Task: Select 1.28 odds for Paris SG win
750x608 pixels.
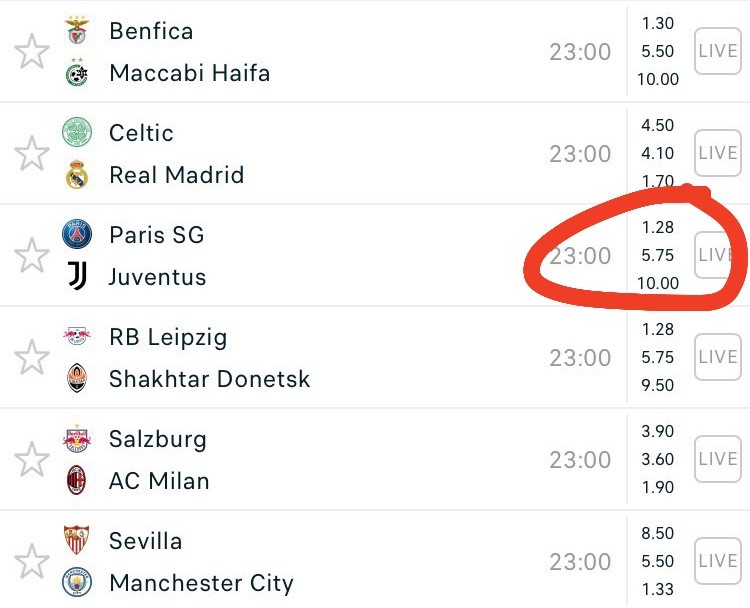Action: click(x=658, y=227)
